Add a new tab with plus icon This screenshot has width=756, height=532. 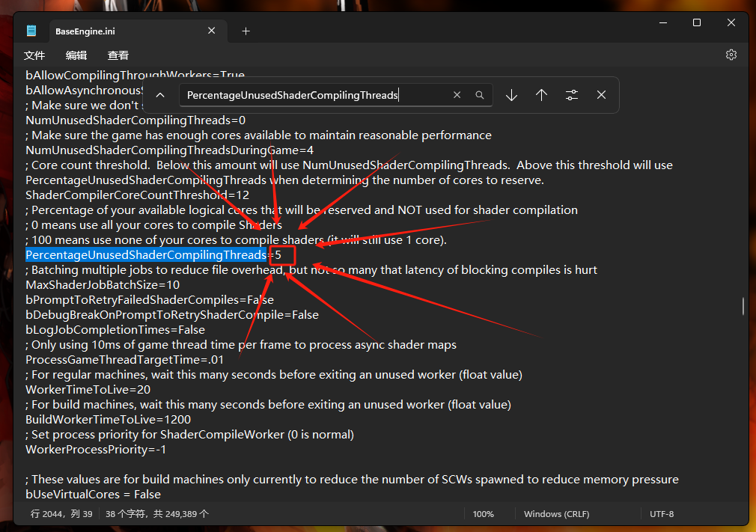pos(246,31)
